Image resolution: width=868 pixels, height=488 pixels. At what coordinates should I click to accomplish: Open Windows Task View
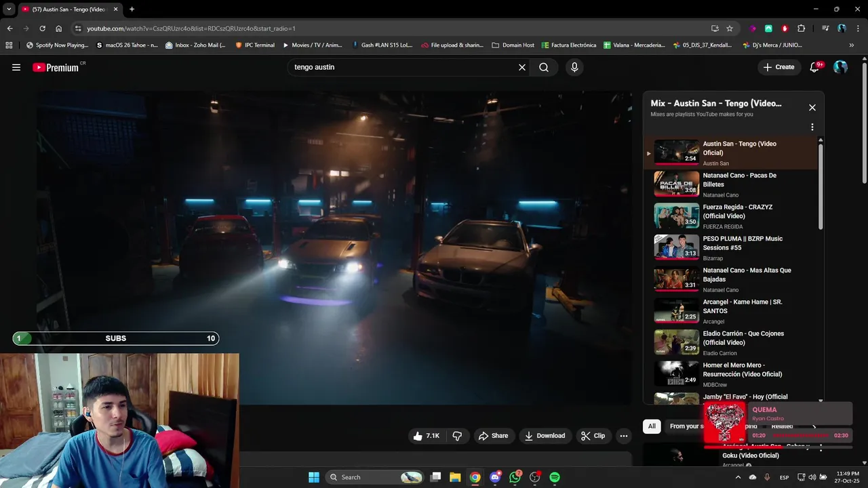(x=436, y=477)
